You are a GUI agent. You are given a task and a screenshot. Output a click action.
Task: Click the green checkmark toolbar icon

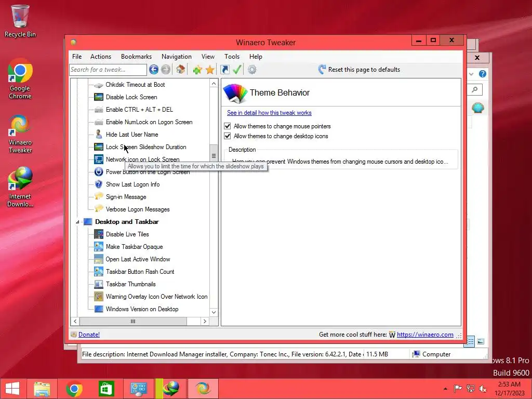tap(237, 70)
